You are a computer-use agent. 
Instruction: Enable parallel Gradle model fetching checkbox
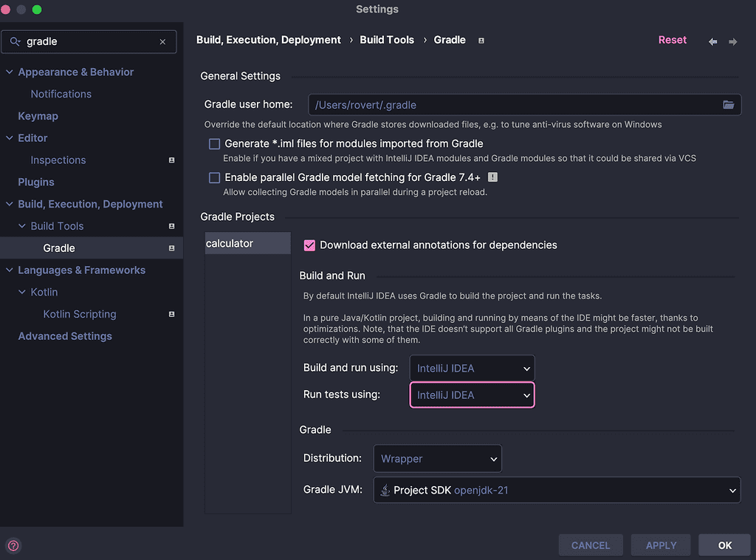coord(215,178)
